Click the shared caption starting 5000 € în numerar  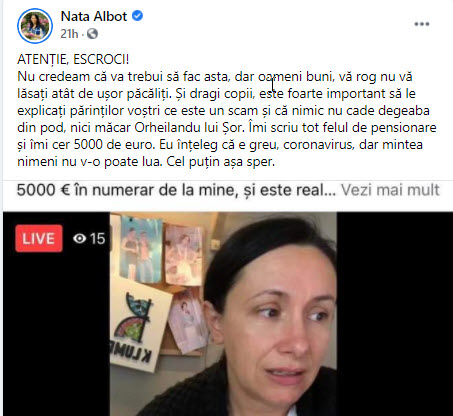pyautogui.click(x=176, y=190)
